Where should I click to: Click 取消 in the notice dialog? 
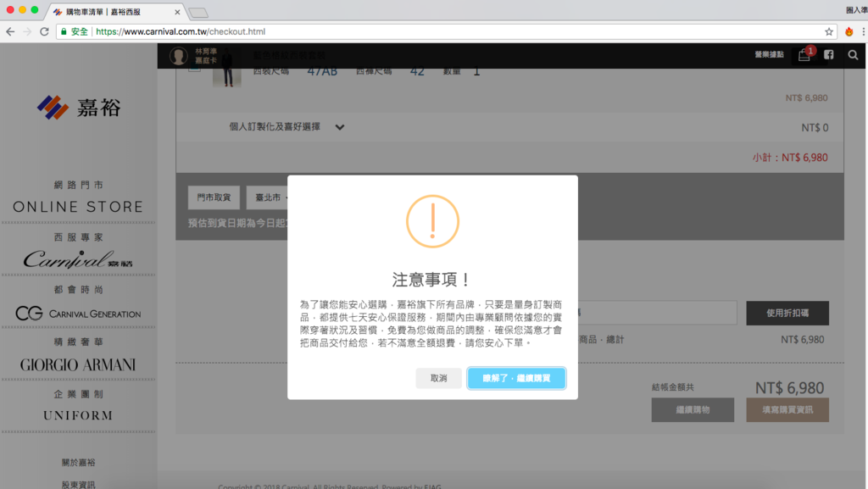pyautogui.click(x=438, y=378)
